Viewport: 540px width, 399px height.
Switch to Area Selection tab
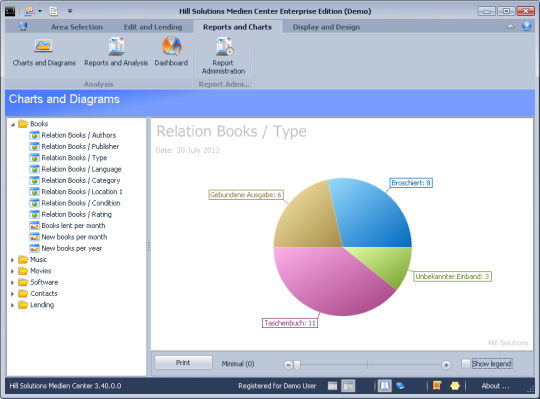[77, 27]
